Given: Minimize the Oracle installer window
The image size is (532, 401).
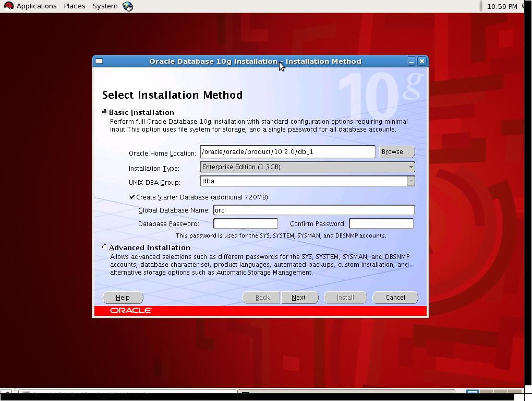Looking at the screenshot, I should click(x=411, y=62).
